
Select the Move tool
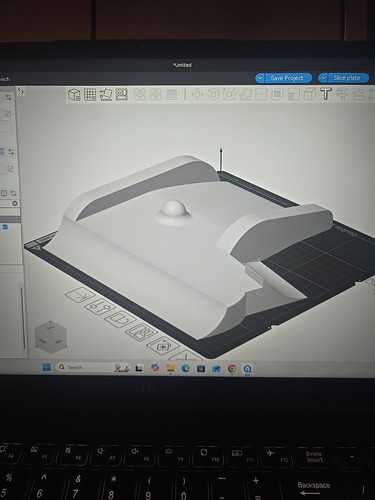tap(197, 95)
